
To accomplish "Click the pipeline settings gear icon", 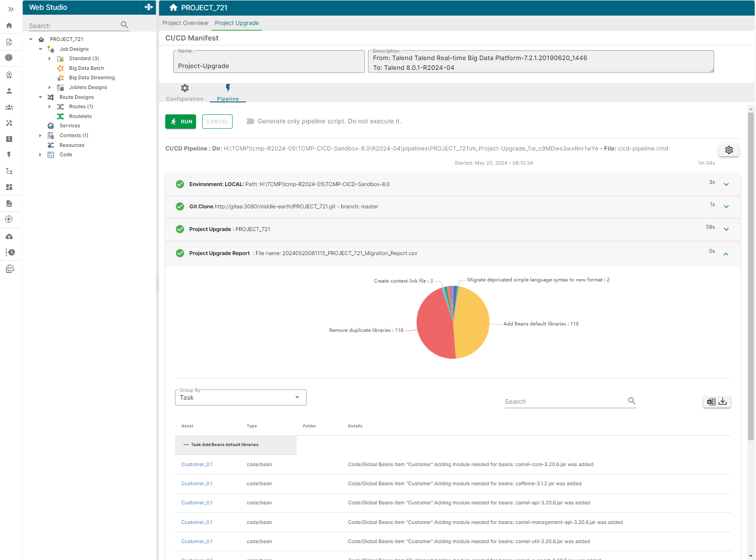I will click(729, 150).
